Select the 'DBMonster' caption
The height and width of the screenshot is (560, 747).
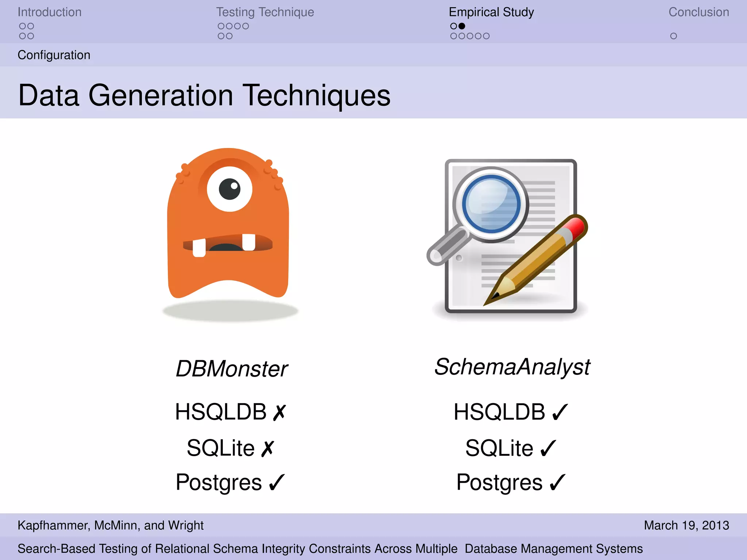coord(232,369)
